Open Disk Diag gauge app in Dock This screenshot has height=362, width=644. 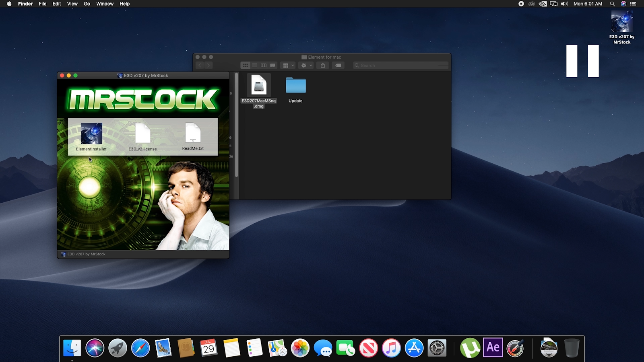pos(516,348)
